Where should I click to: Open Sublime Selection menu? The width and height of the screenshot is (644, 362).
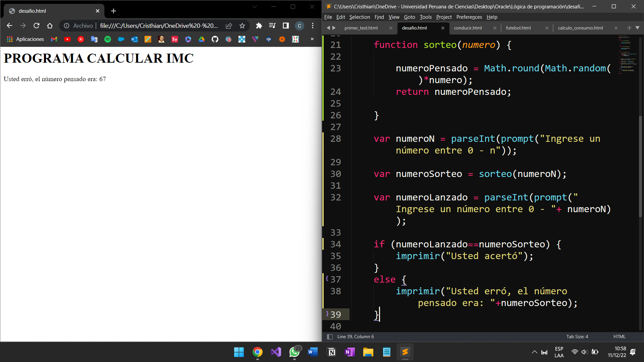pyautogui.click(x=359, y=17)
